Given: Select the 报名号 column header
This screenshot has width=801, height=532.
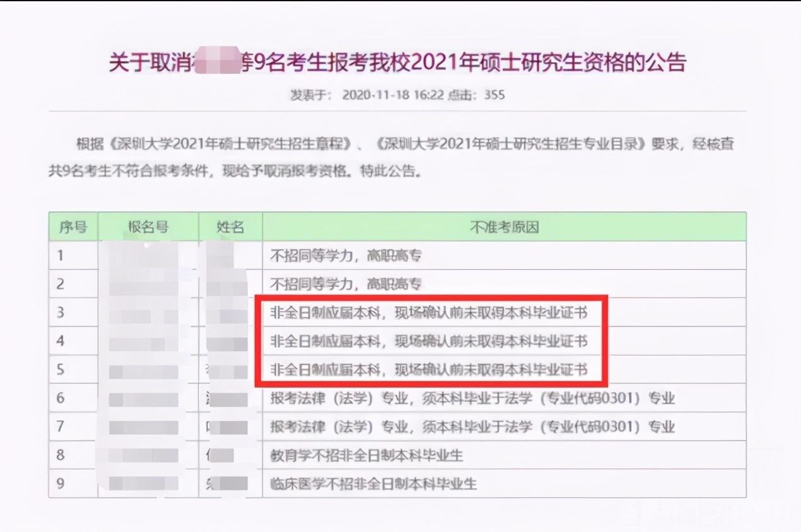Looking at the screenshot, I should pos(148,227).
